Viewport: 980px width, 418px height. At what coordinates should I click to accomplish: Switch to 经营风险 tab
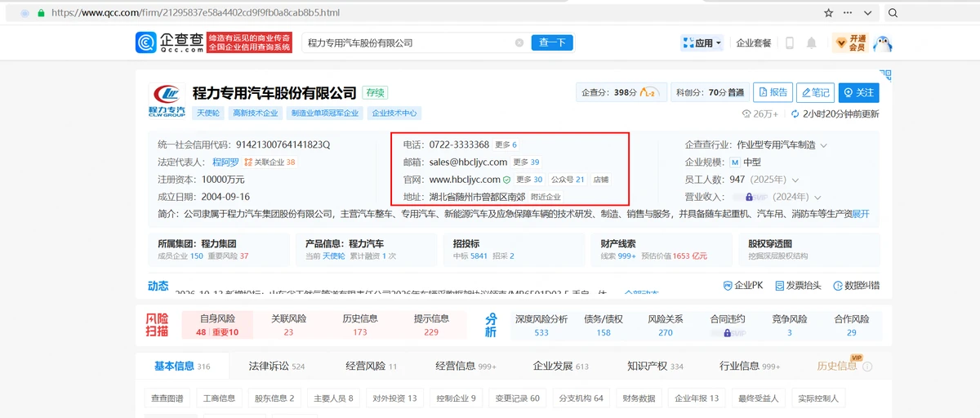coord(370,366)
